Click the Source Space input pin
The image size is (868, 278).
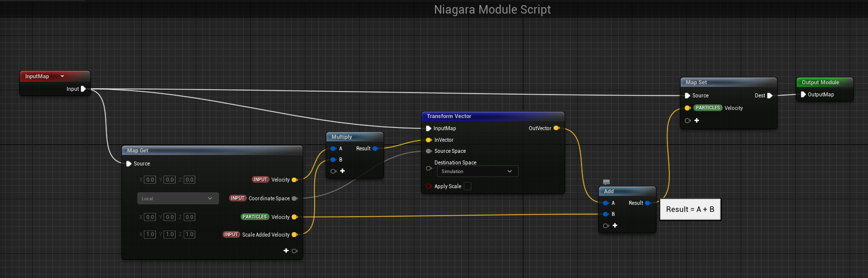[x=428, y=151]
